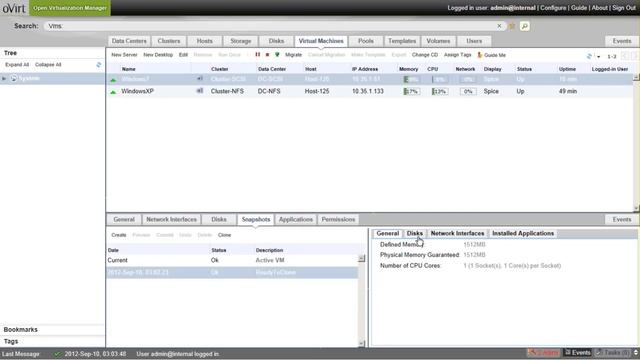Click the New Server button

pyautogui.click(x=124, y=55)
